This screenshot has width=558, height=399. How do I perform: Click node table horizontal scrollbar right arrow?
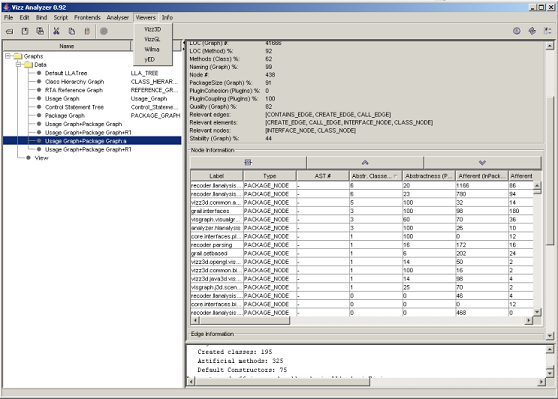click(x=529, y=320)
